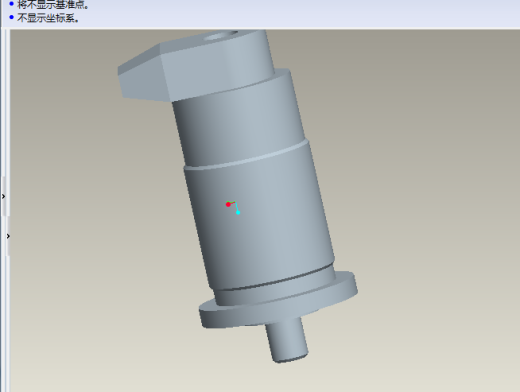Select the cyan point on the model
520x392 pixels.
[x=238, y=212]
